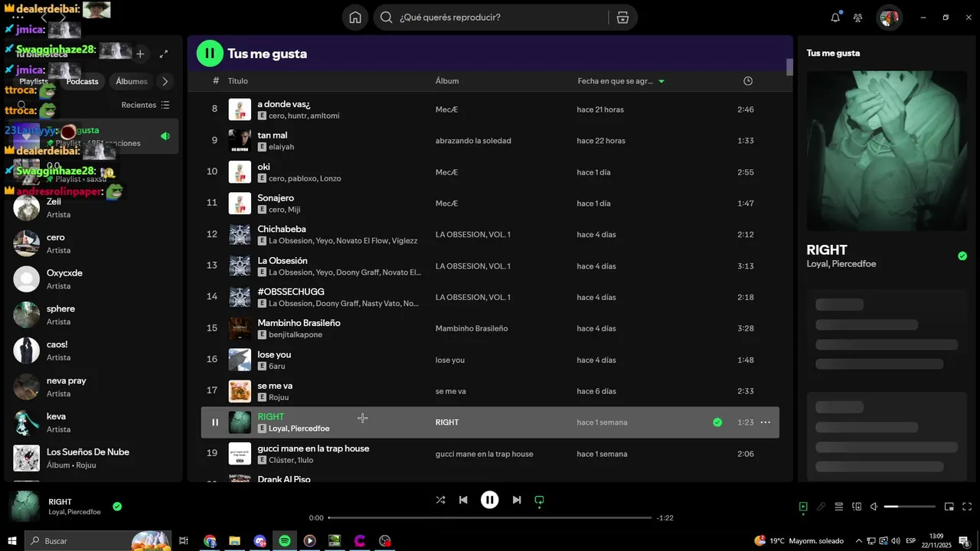The height and width of the screenshot is (551, 980).
Task: Sort by the Álbum column
Action: (447, 81)
